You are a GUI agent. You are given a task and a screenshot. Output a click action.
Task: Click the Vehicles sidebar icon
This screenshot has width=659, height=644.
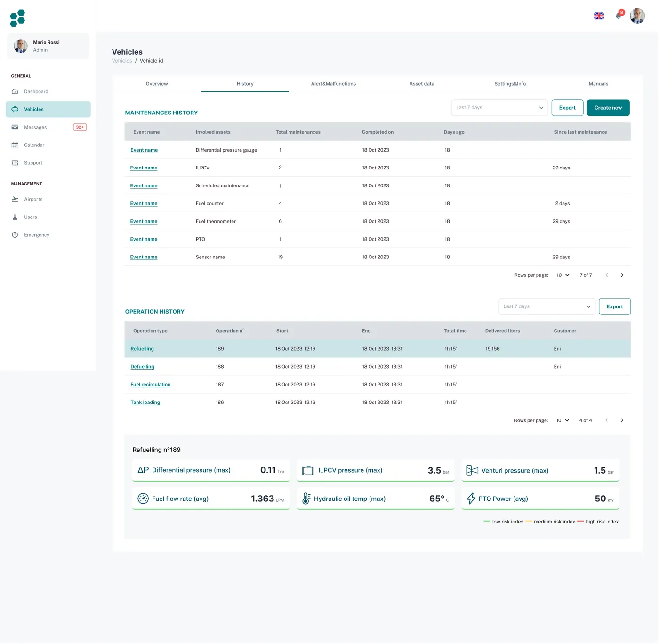click(x=15, y=109)
